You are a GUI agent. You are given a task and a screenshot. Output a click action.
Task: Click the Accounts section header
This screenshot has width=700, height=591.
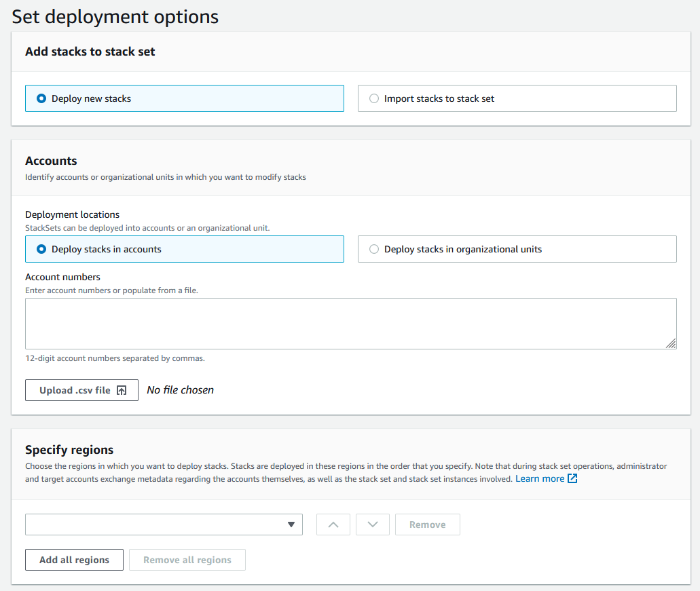click(x=51, y=161)
